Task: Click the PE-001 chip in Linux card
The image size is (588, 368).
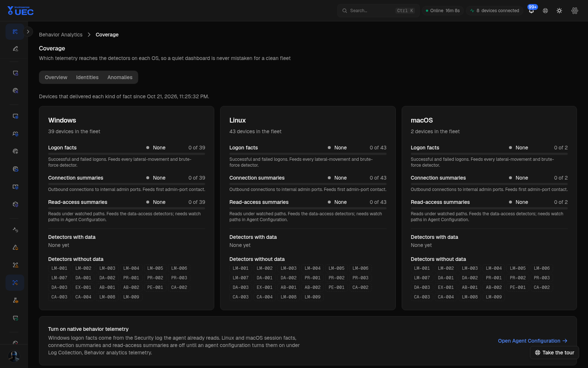Action: [337, 287]
